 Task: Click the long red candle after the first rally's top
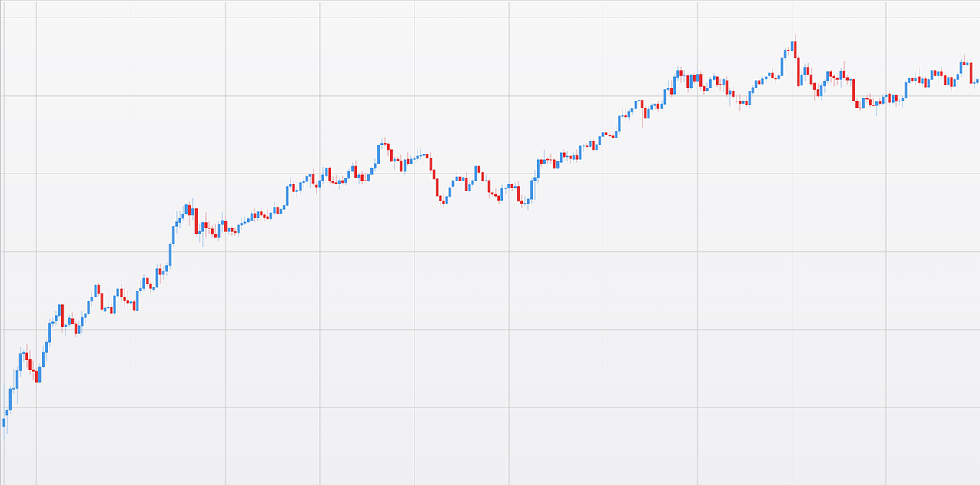click(x=62, y=316)
